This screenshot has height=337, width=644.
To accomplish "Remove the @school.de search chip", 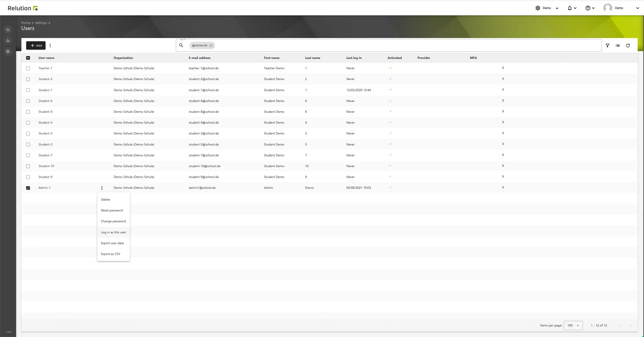I will tap(211, 46).
